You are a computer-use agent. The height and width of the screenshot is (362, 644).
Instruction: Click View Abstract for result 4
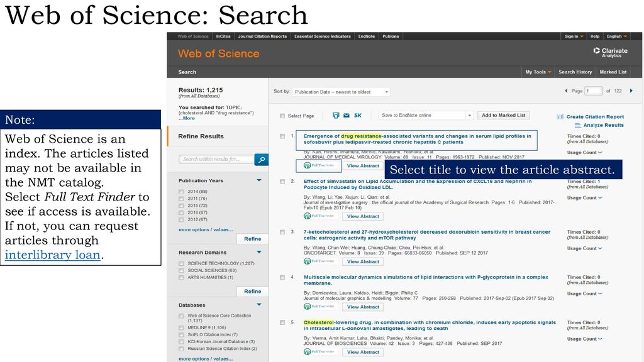coord(363,307)
